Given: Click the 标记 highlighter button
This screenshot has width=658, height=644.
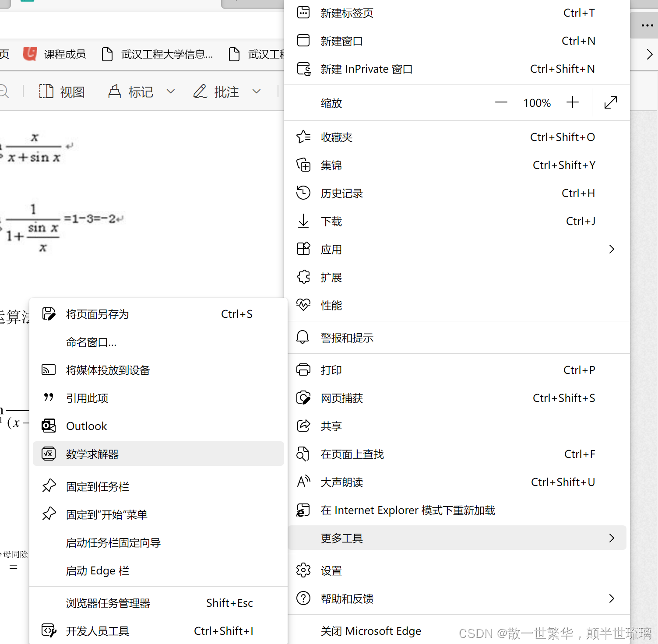Looking at the screenshot, I should (131, 91).
